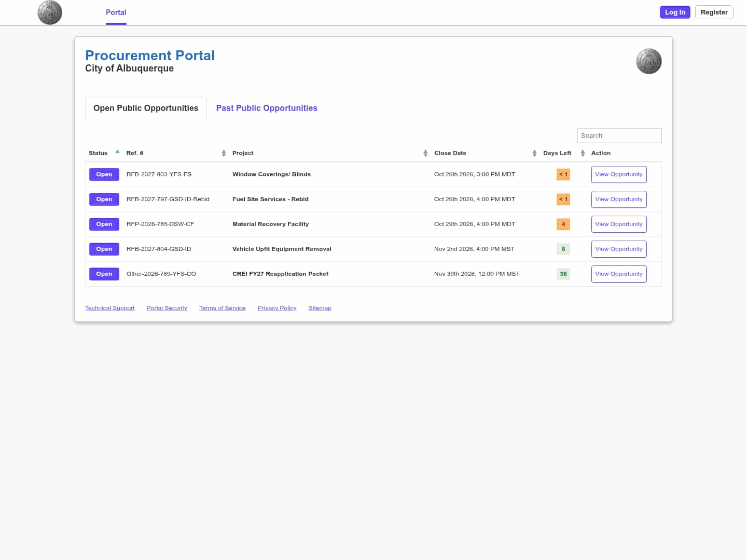
Task: Sort table by Days Left column arrows
Action: click(x=583, y=153)
